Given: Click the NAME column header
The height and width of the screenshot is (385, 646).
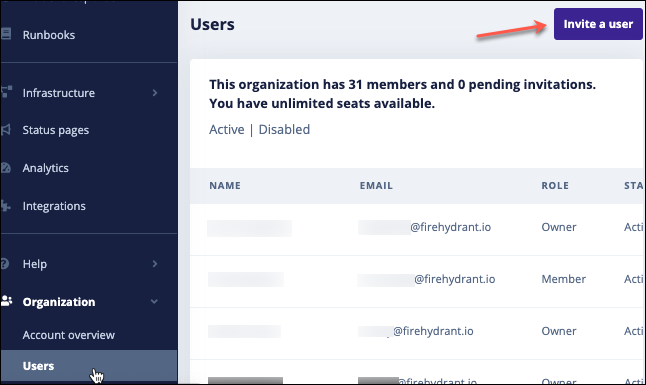Looking at the screenshot, I should click(225, 185).
